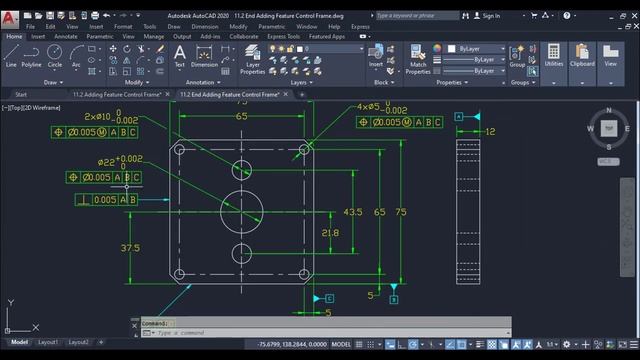Image resolution: width=640 pixels, height=360 pixels.
Task: Toggle lineweight display in status bar
Action: click(480, 344)
